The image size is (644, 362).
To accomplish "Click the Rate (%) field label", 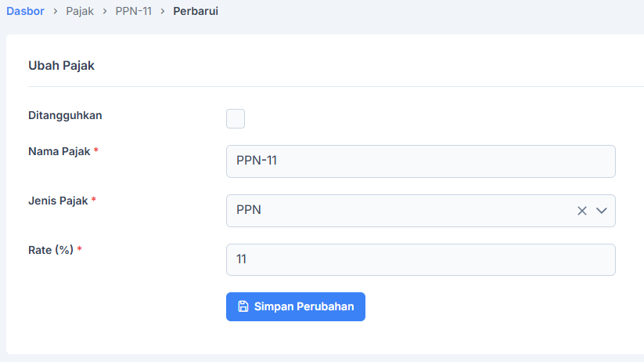I will (x=51, y=250).
